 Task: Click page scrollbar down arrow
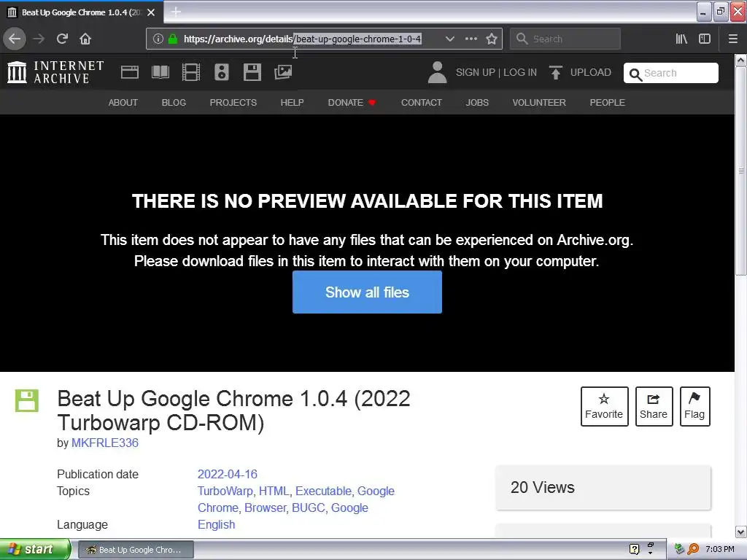coord(740,532)
